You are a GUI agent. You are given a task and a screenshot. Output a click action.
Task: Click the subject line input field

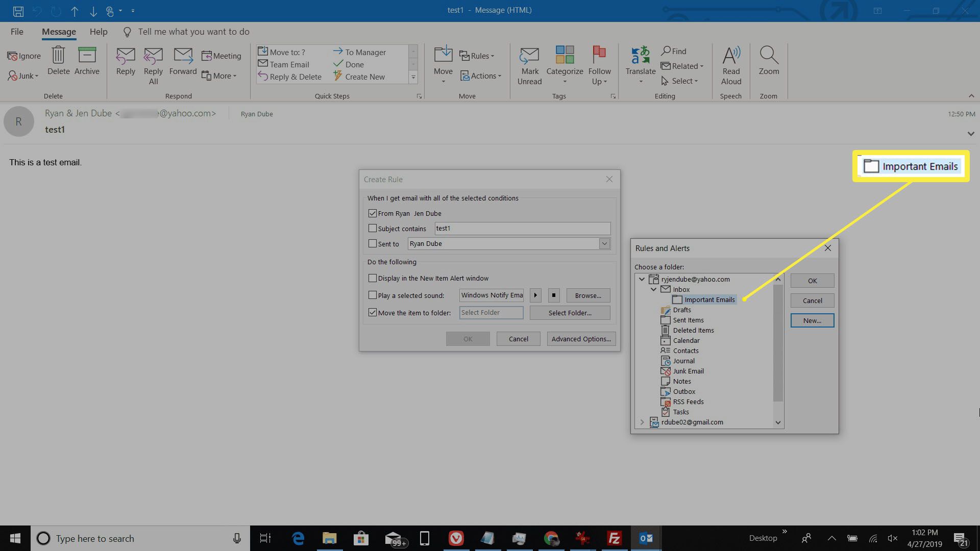point(522,228)
